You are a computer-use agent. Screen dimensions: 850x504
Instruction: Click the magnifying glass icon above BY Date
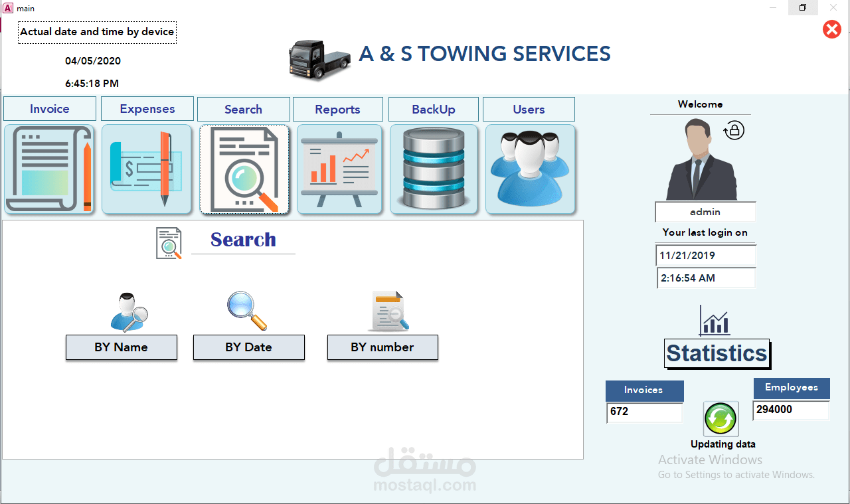point(248,311)
